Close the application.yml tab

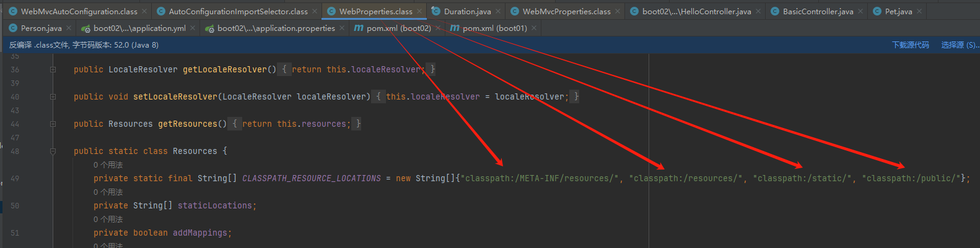click(193, 28)
